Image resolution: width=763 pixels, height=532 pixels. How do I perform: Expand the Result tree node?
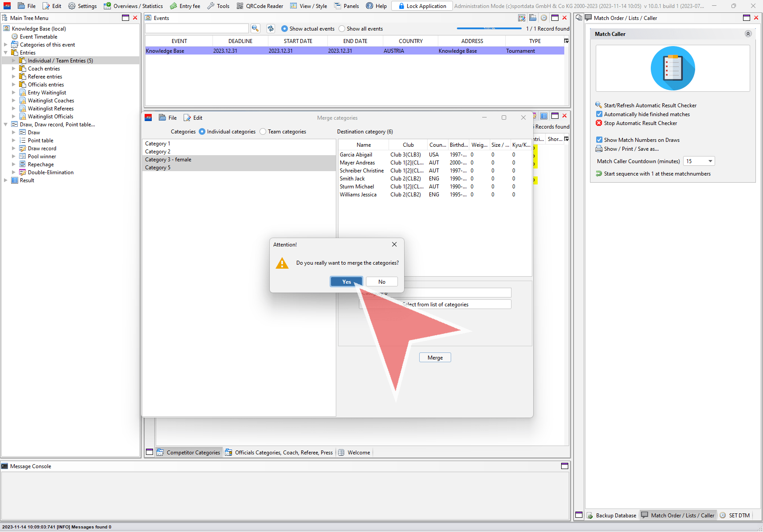[x=6, y=180]
